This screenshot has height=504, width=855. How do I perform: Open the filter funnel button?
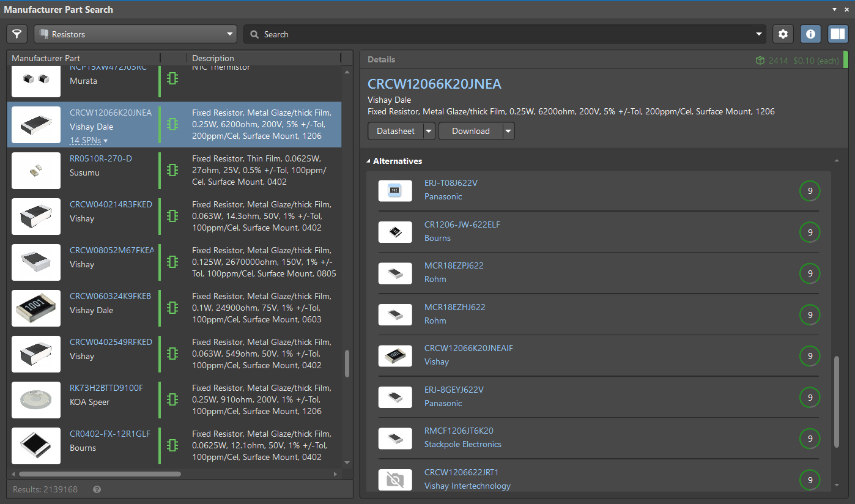click(x=18, y=34)
